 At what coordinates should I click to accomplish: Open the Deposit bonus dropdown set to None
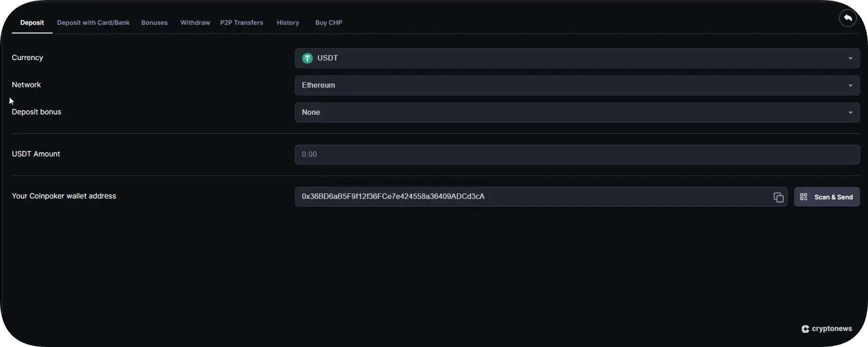click(576, 113)
